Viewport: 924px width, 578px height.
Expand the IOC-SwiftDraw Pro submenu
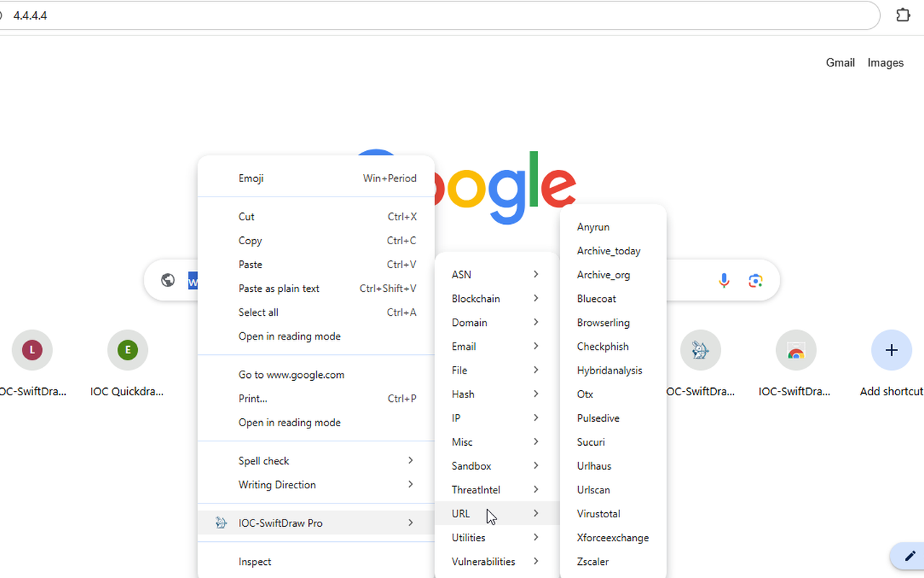tap(316, 523)
